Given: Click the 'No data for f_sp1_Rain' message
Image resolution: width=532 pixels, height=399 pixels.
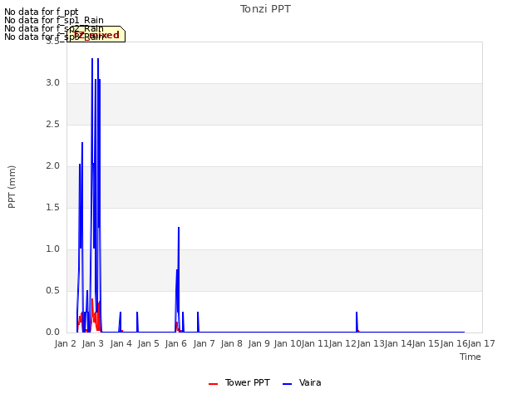Looking at the screenshot, I should 54,20.
